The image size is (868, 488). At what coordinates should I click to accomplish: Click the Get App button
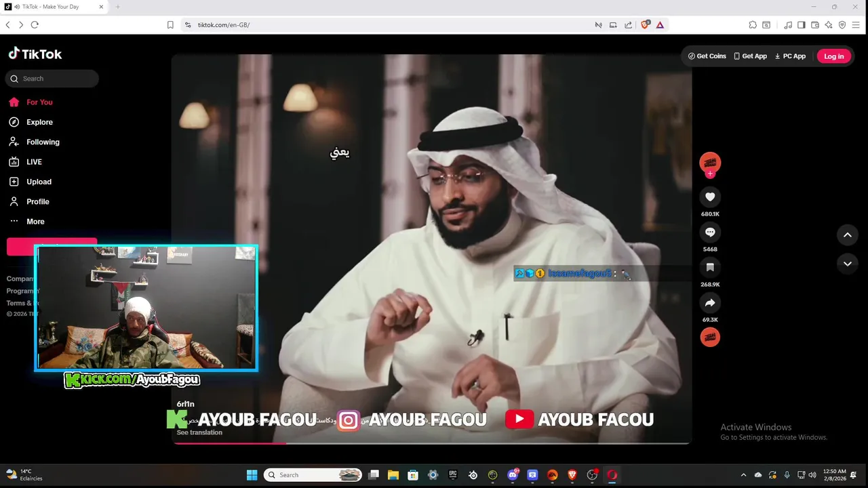click(750, 56)
